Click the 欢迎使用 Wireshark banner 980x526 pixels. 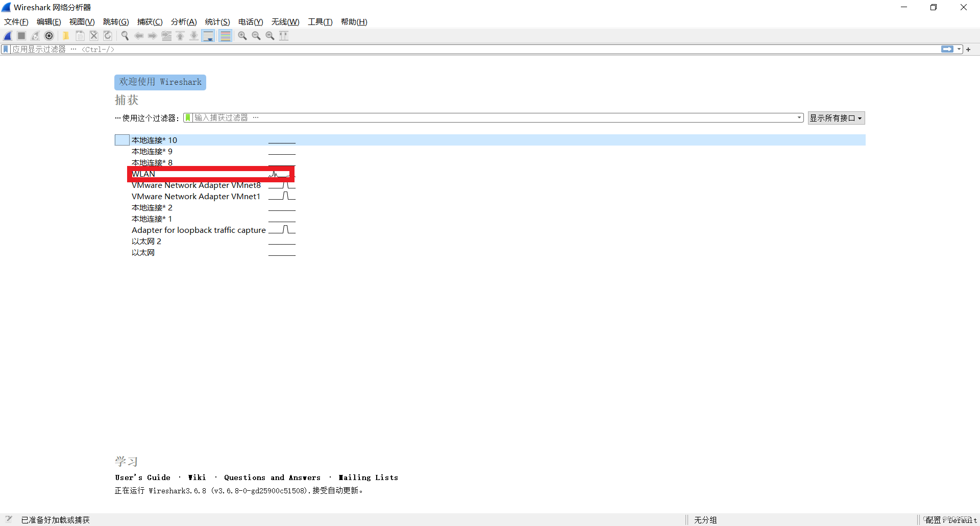pos(160,82)
